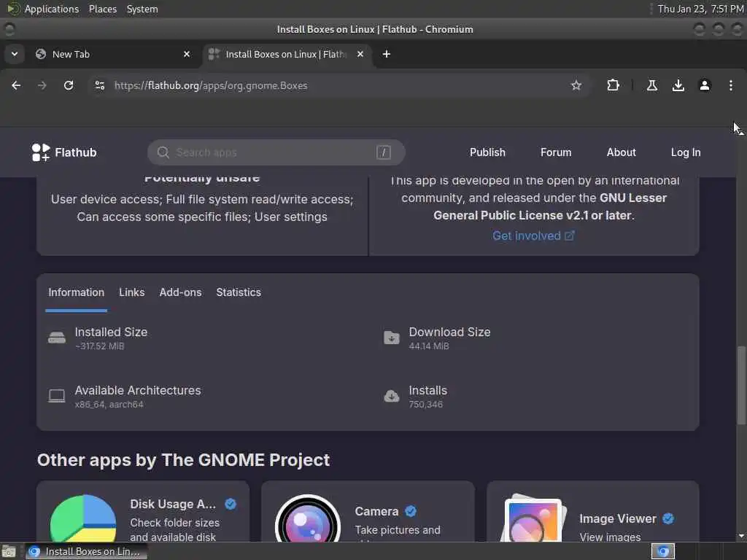
Task: Click the Disk Usage Analyzer app icon
Action: (x=83, y=518)
